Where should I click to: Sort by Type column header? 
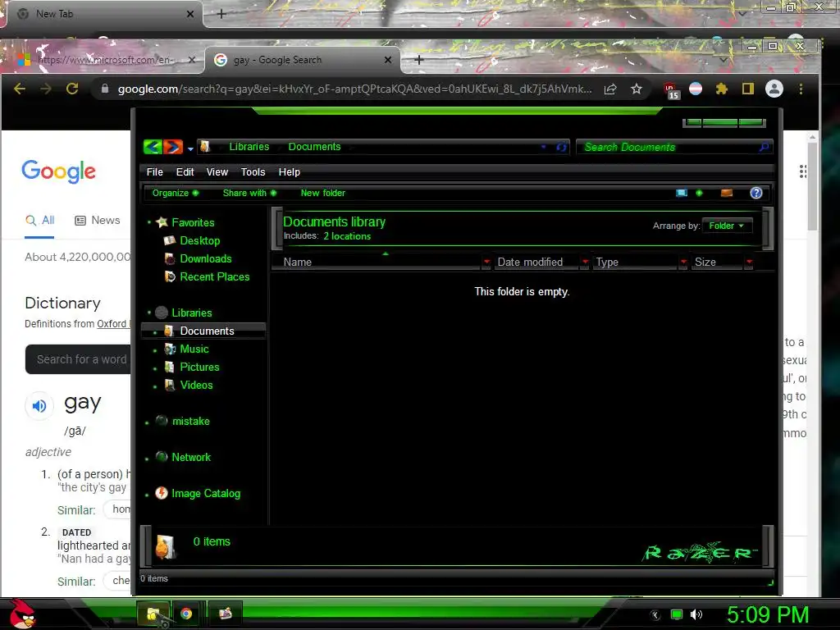point(635,262)
